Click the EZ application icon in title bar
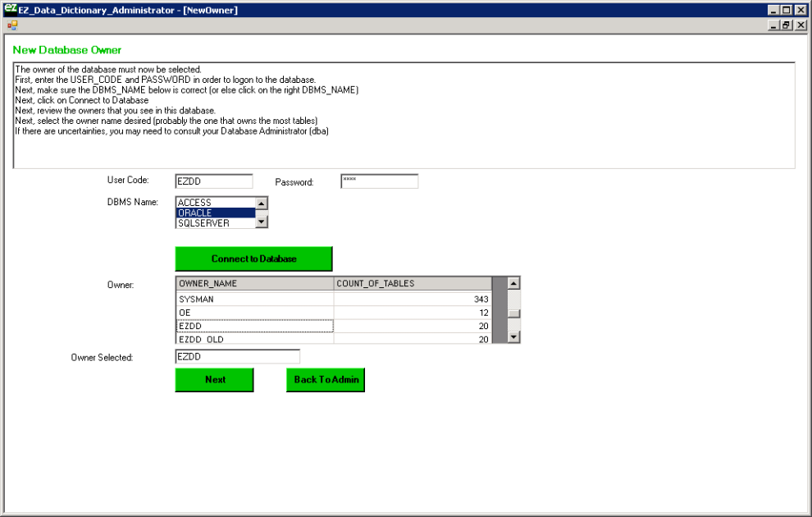The image size is (812, 517). point(11,9)
